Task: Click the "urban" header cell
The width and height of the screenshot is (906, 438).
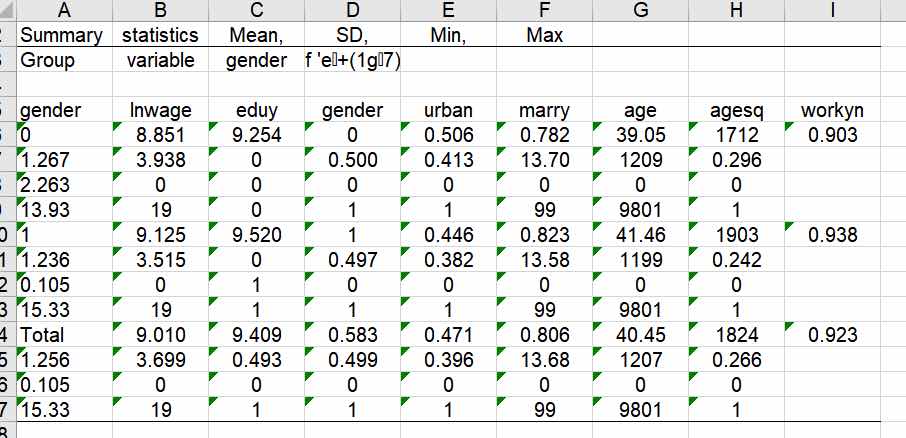Action: [448, 110]
